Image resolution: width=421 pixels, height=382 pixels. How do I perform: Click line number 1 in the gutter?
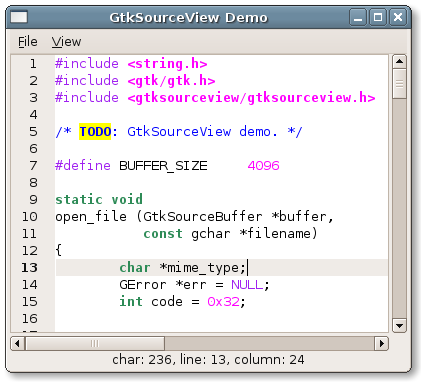tap(33, 63)
